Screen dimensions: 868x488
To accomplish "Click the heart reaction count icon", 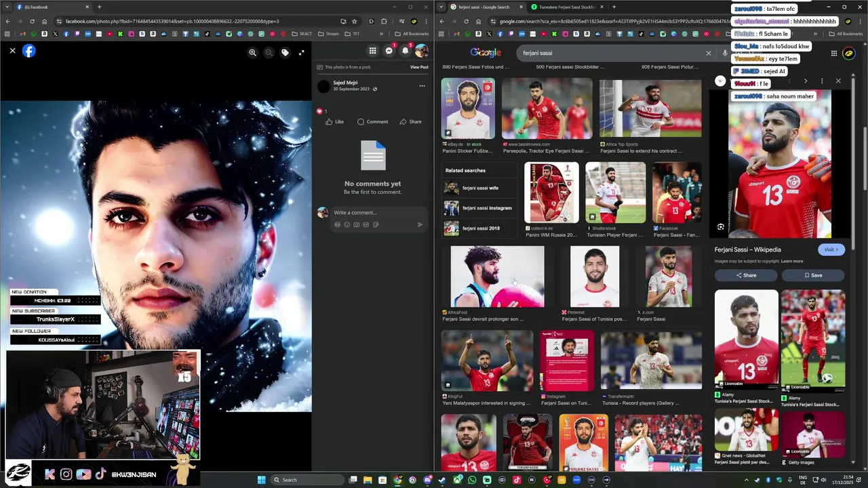I will 320,111.
